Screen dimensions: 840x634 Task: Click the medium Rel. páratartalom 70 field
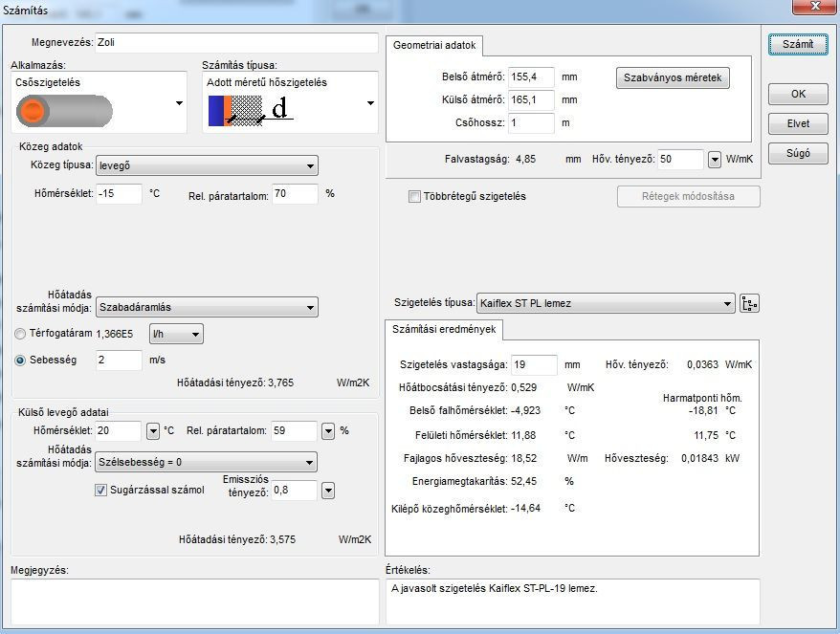click(x=296, y=194)
